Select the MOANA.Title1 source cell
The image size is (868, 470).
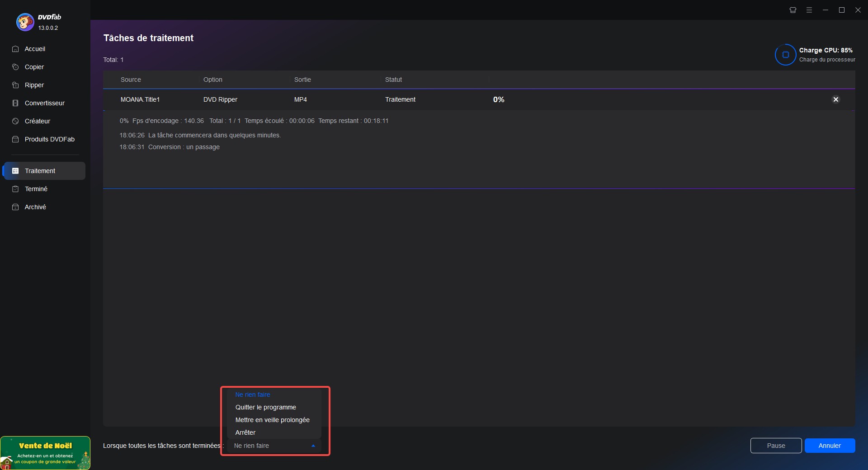140,99
